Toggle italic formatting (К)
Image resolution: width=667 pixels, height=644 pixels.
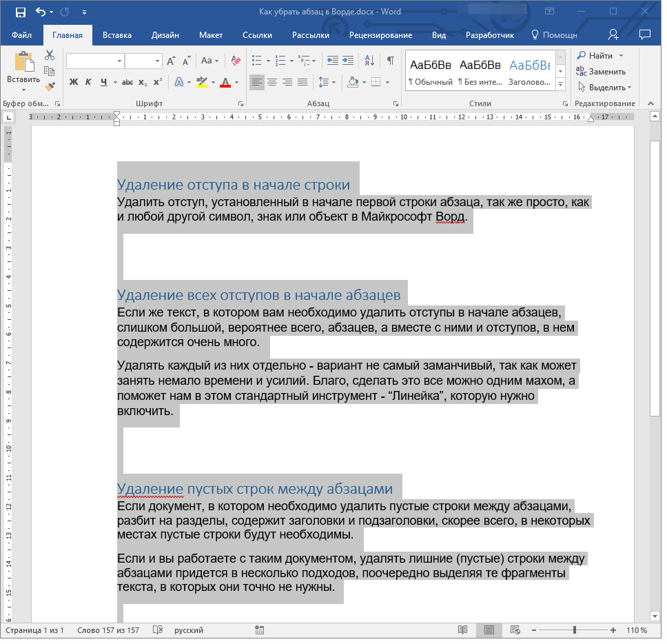click(x=88, y=83)
